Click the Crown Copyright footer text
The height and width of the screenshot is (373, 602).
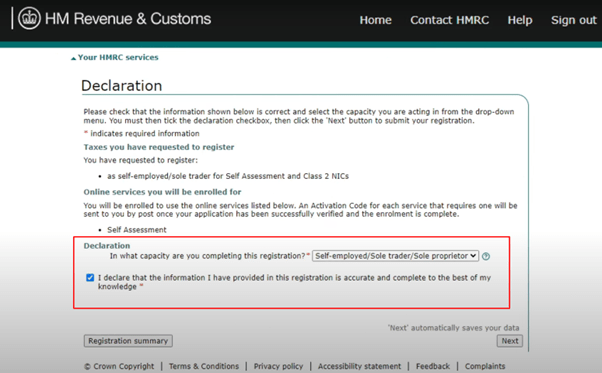(119, 366)
